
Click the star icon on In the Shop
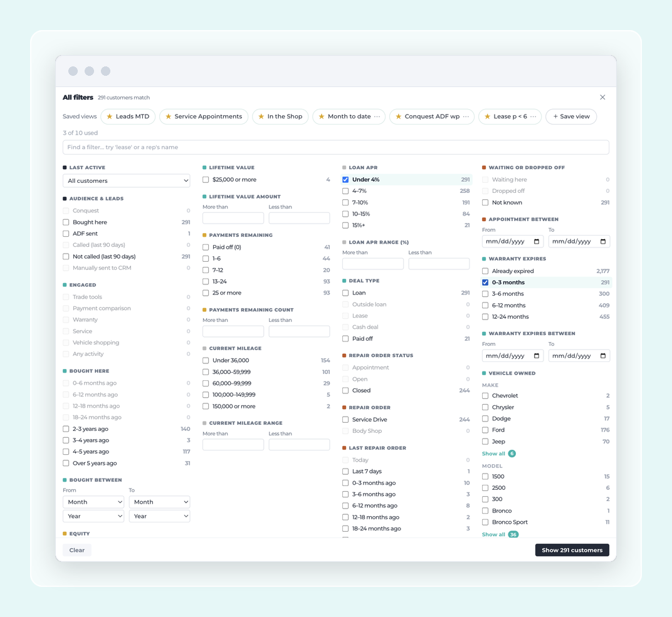pos(261,117)
